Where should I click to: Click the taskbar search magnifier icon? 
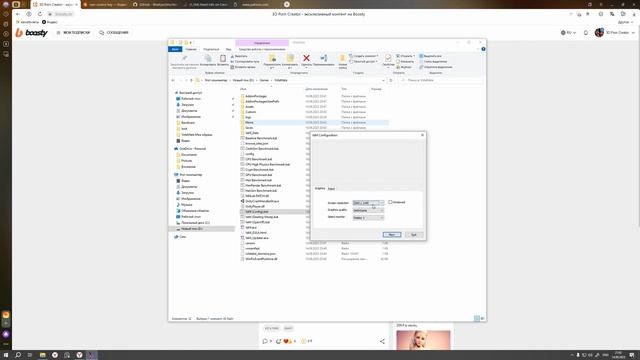click(18, 355)
